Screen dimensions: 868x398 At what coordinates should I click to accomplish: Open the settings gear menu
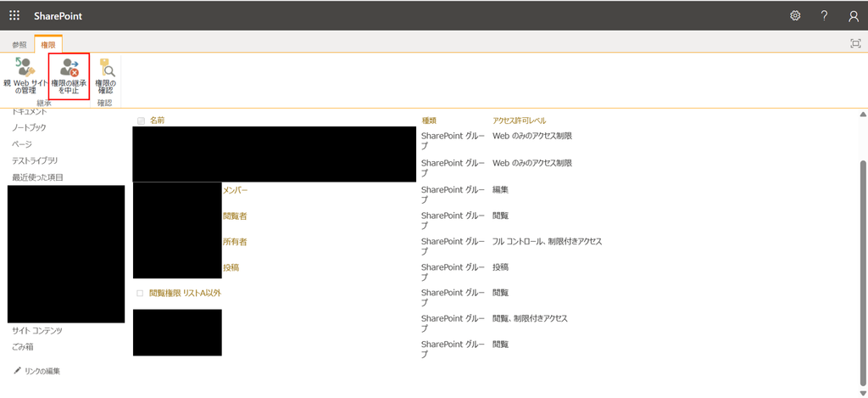(795, 15)
